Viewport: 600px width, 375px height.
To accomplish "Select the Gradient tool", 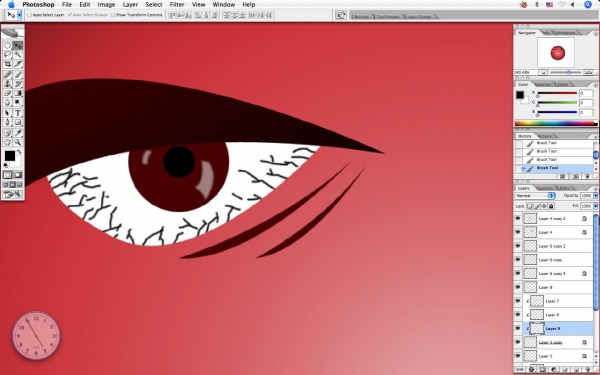I will tap(18, 93).
